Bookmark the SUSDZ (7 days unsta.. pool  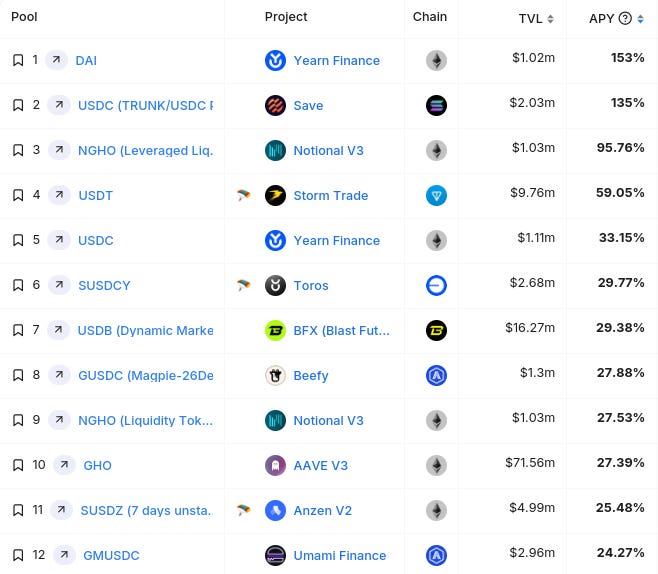click(18, 510)
